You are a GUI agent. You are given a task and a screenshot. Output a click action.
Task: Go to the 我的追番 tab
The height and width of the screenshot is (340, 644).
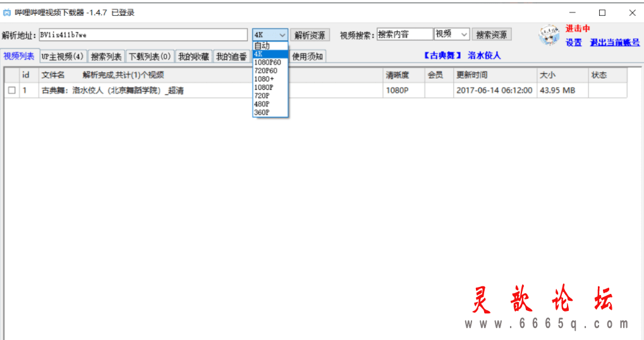coord(232,57)
